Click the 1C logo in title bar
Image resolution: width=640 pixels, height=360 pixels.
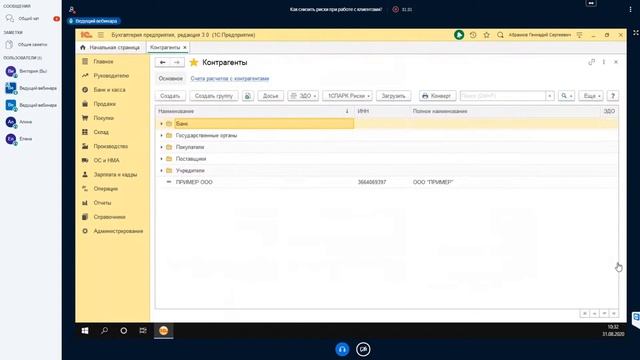tap(86, 35)
